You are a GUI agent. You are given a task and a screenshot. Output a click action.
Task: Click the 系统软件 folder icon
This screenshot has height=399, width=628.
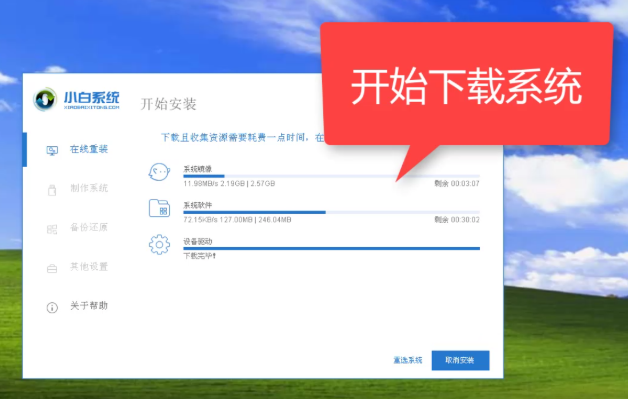(x=159, y=208)
